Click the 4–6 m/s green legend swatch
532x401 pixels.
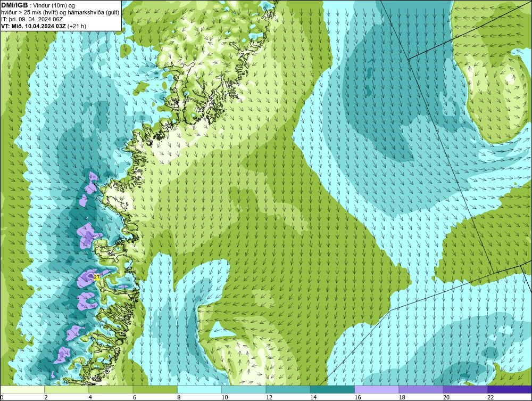(111, 389)
